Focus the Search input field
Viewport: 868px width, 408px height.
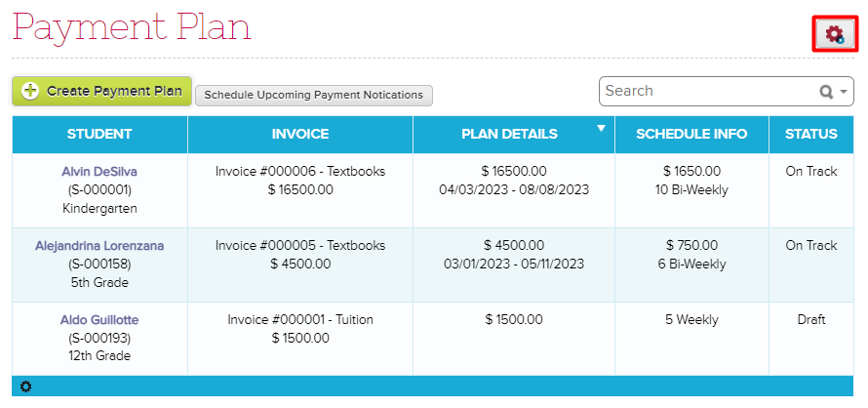coord(710,91)
